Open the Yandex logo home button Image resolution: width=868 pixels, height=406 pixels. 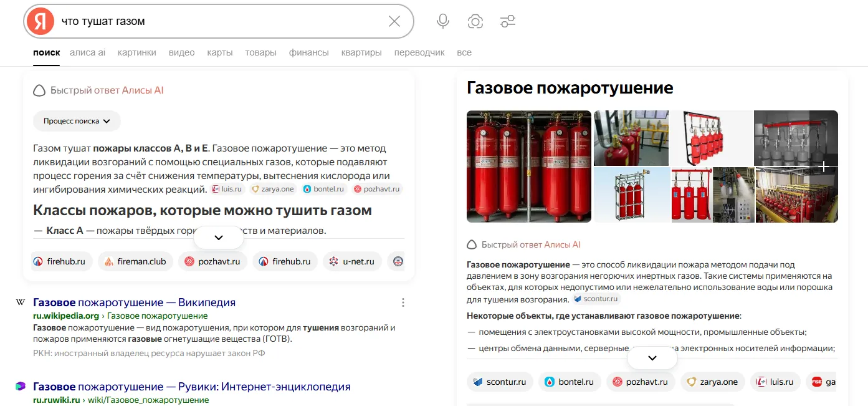40,21
